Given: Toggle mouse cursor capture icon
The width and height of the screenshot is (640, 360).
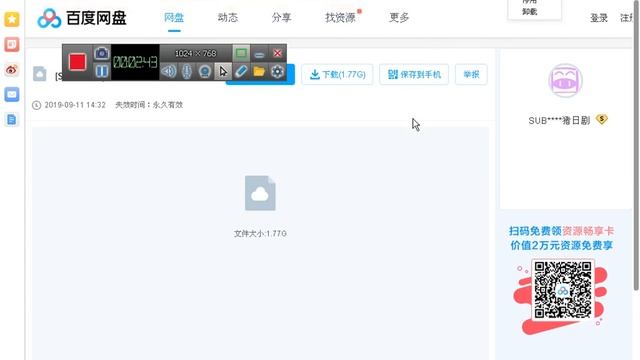Looking at the screenshot, I should click(223, 71).
